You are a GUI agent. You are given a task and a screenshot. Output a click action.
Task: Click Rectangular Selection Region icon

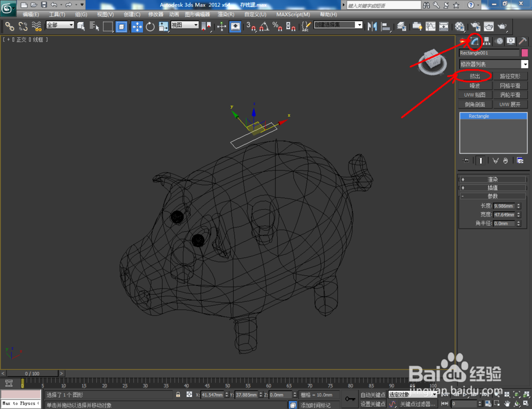(x=108, y=26)
